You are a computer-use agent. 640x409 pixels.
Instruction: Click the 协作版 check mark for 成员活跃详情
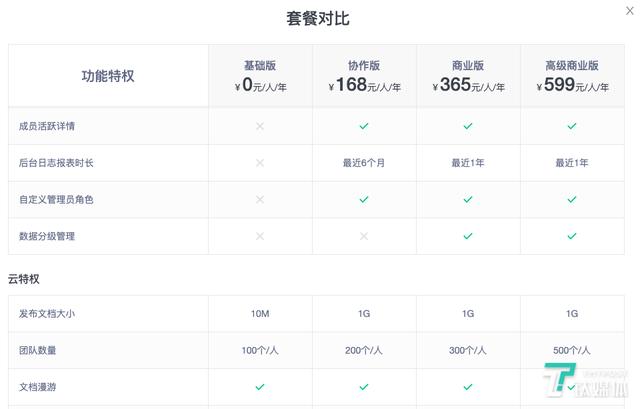(x=364, y=126)
